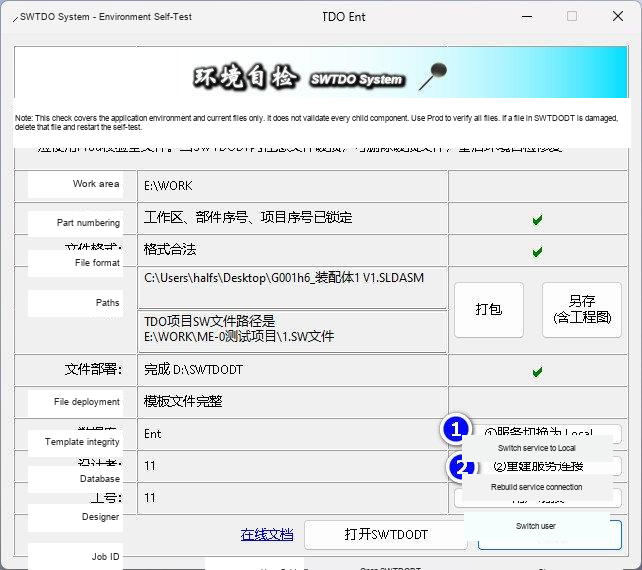Screen dimensions: 642x570
Task: Click the 另存(含工程图) button
Action: [581, 310]
